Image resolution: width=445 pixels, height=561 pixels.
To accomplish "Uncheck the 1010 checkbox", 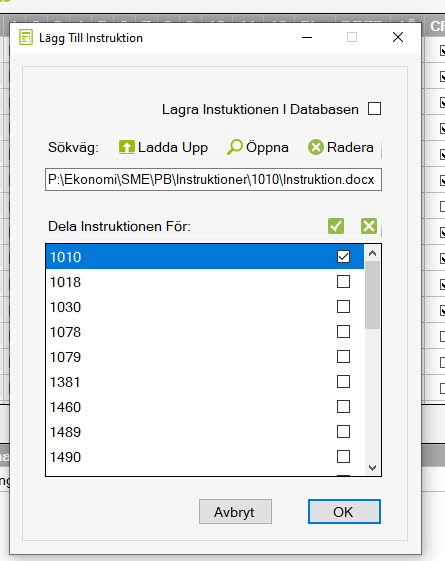I will [x=343, y=257].
